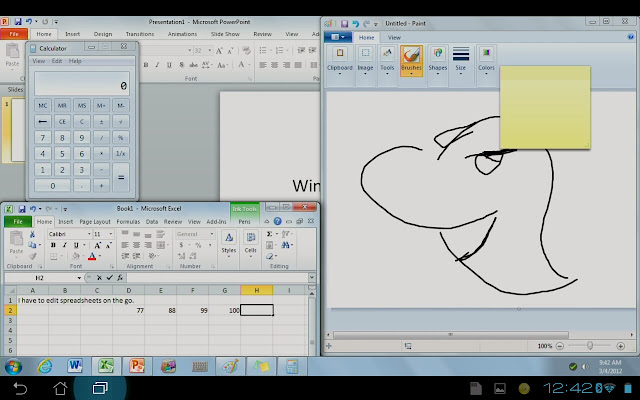Open the blue Paint application menu button
Screen dimensions: 640x400
(x=338, y=37)
